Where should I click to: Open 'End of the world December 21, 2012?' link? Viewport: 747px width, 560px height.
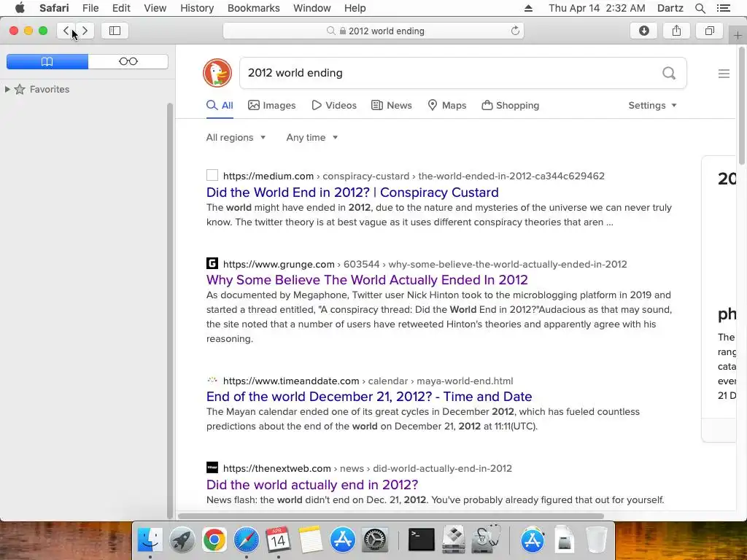coord(369,397)
